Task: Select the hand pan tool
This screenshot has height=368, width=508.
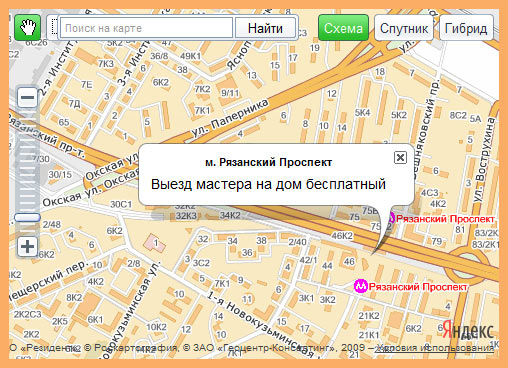Action: [x=27, y=28]
